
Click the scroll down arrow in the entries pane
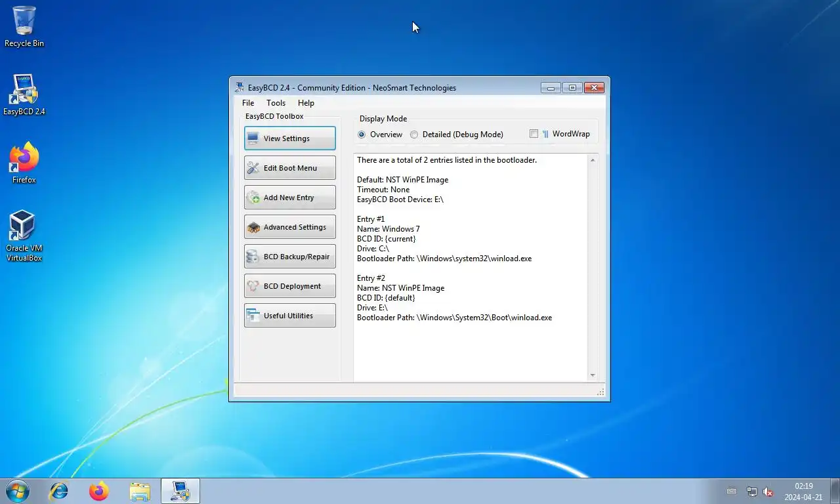tap(593, 375)
